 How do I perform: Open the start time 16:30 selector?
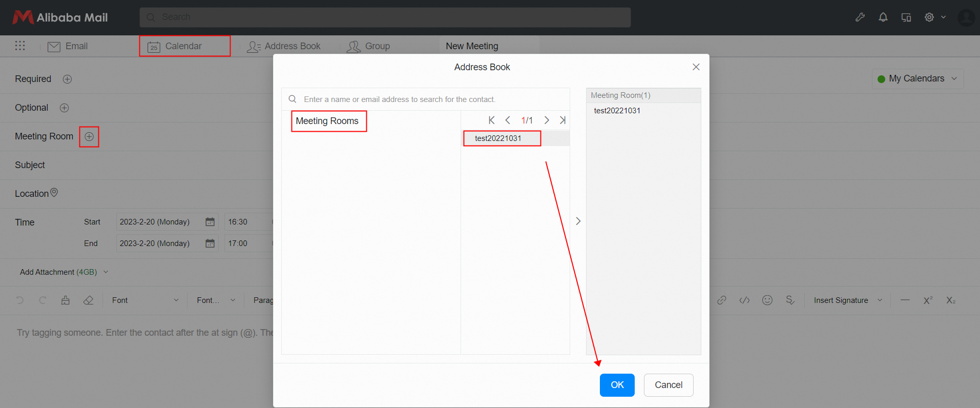248,222
